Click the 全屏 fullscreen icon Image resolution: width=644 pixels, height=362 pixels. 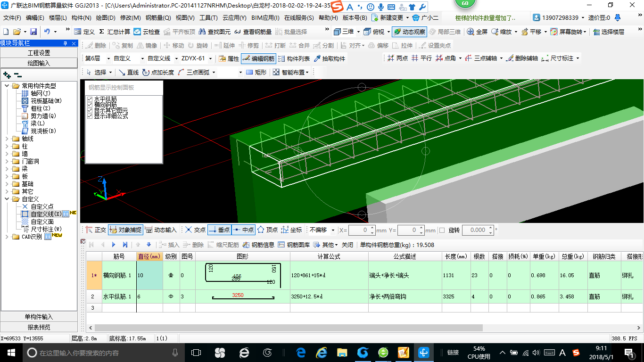(477, 32)
